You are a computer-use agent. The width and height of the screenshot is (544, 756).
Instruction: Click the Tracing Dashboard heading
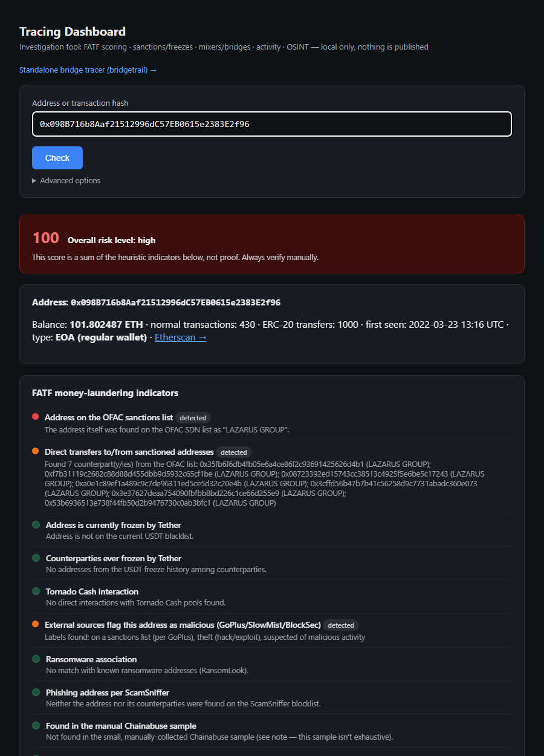[x=73, y=31]
